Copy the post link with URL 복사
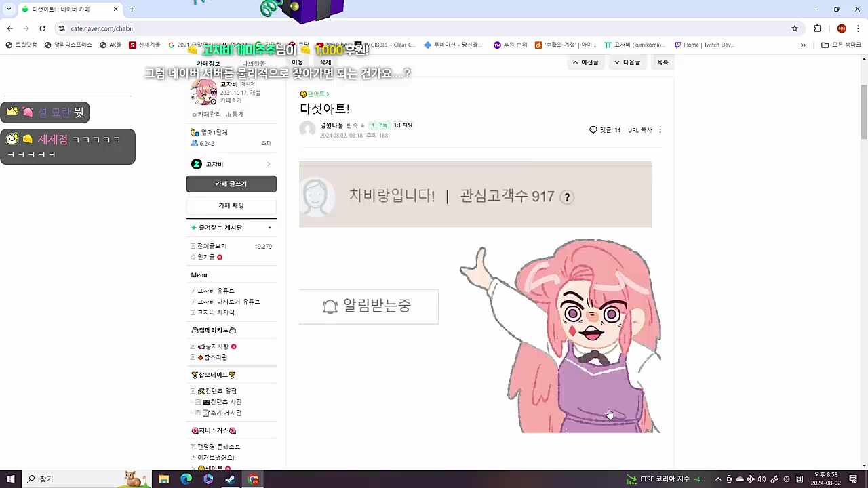 [x=640, y=129]
